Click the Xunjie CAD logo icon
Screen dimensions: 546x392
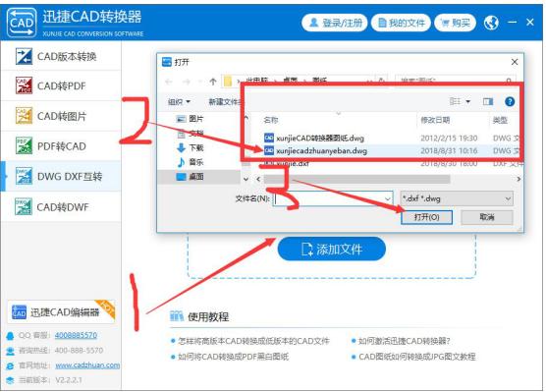[x=22, y=23]
